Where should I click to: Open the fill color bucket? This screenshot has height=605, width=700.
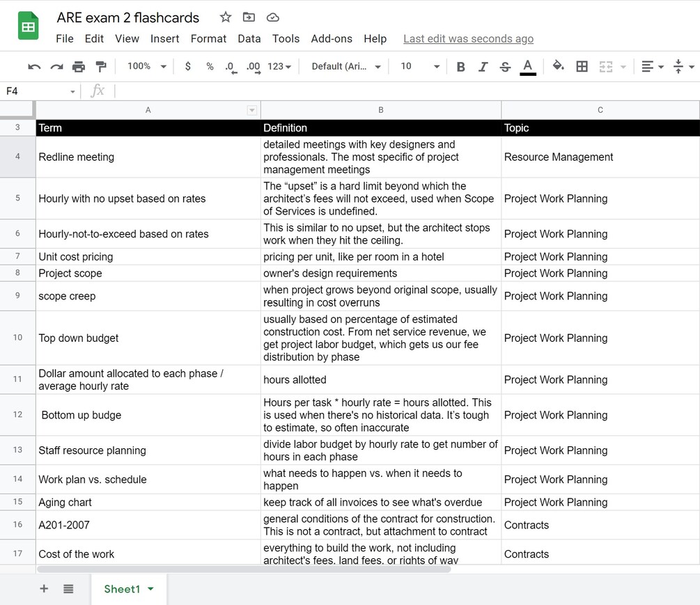point(558,66)
